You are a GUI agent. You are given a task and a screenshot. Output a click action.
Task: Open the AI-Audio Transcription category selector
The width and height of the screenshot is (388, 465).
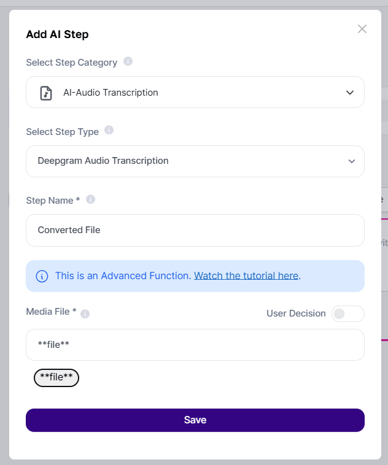click(195, 92)
